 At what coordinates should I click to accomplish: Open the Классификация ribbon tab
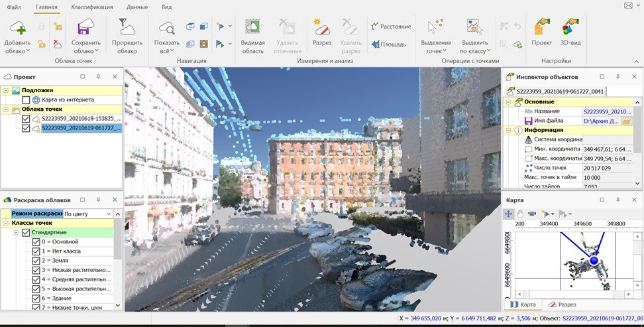click(x=92, y=7)
